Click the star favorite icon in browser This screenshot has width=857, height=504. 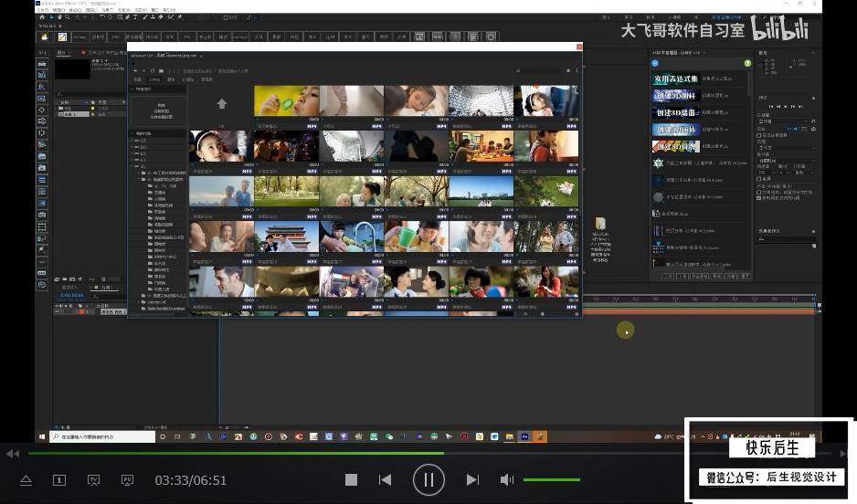coord(568,70)
